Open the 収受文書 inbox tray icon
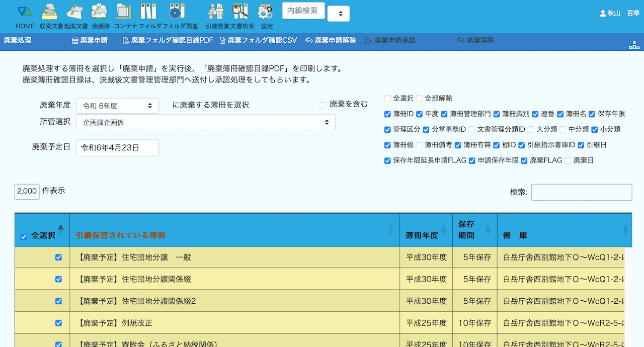 pos(49,12)
